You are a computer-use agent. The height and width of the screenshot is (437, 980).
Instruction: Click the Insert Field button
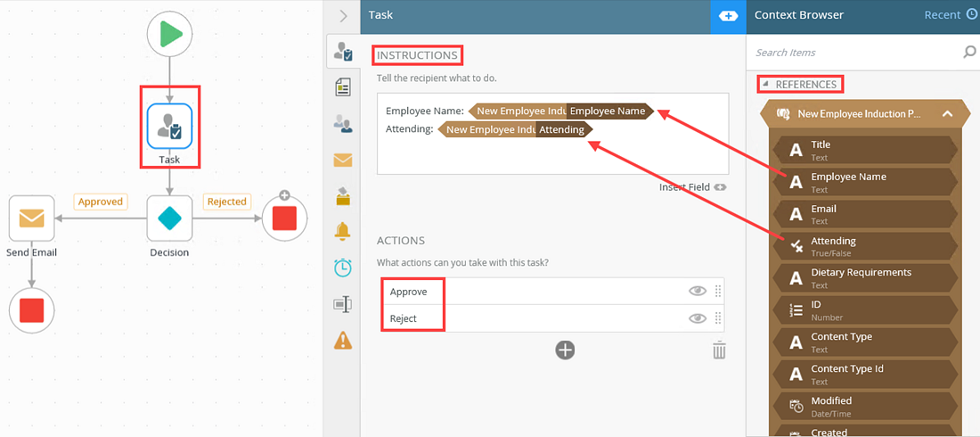[692, 186]
